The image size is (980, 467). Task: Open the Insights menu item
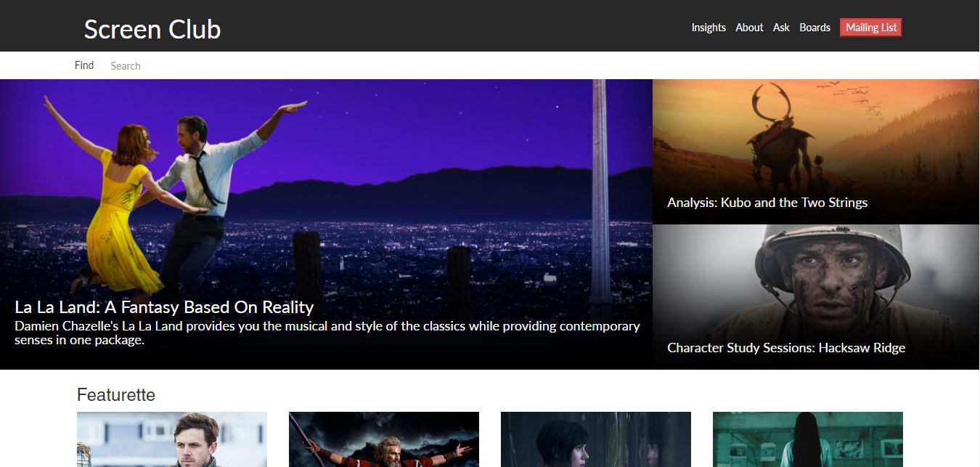tap(708, 28)
